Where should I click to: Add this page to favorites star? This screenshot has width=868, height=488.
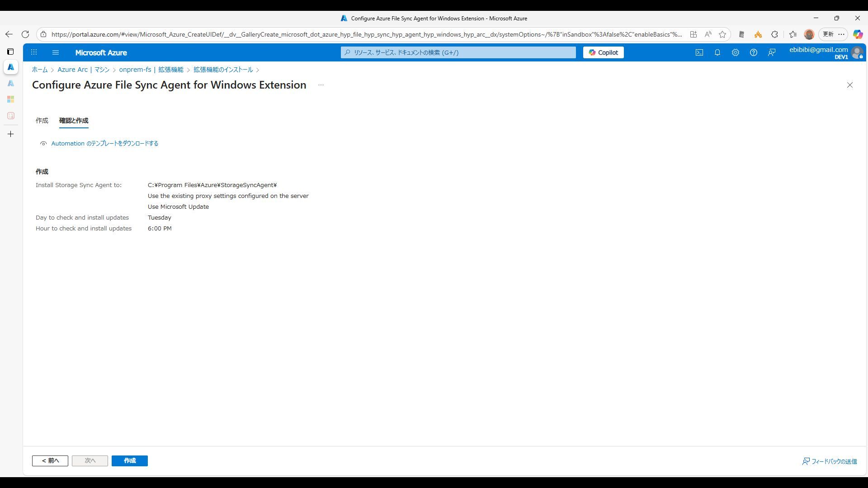pos(722,34)
